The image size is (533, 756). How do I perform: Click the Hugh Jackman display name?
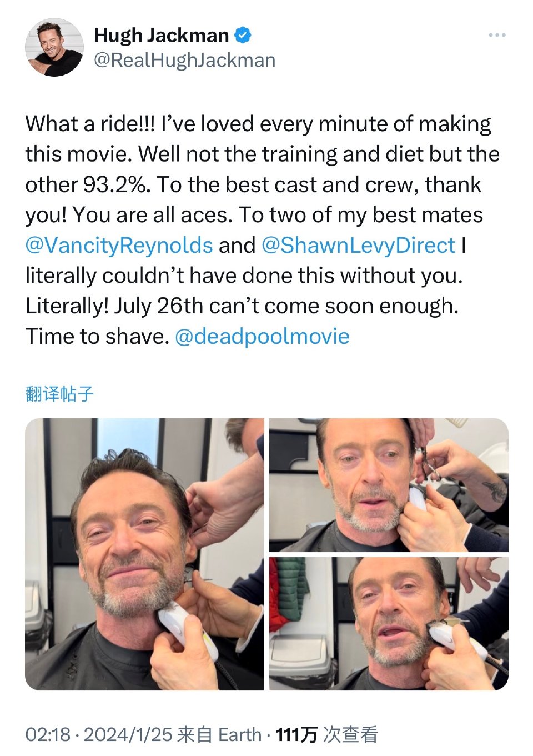point(161,35)
